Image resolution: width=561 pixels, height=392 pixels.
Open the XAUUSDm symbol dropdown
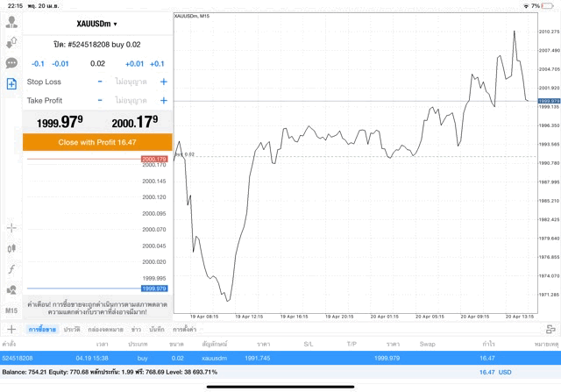pos(97,24)
